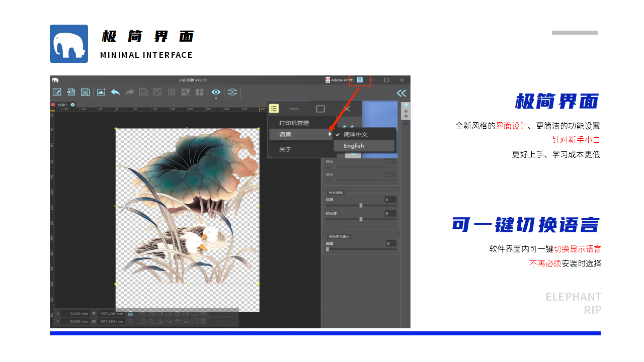
Task: Click the copy icon in toolbar
Action: tap(143, 92)
